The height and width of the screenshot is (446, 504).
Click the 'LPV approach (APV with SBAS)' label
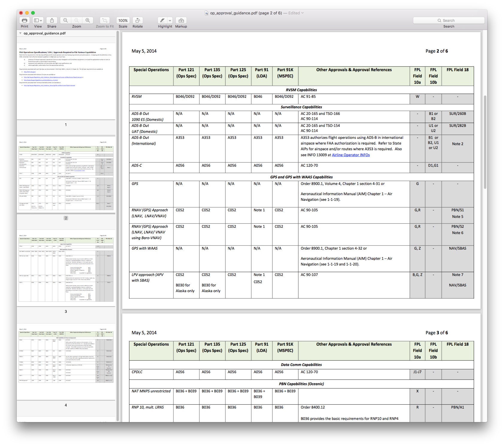(148, 277)
